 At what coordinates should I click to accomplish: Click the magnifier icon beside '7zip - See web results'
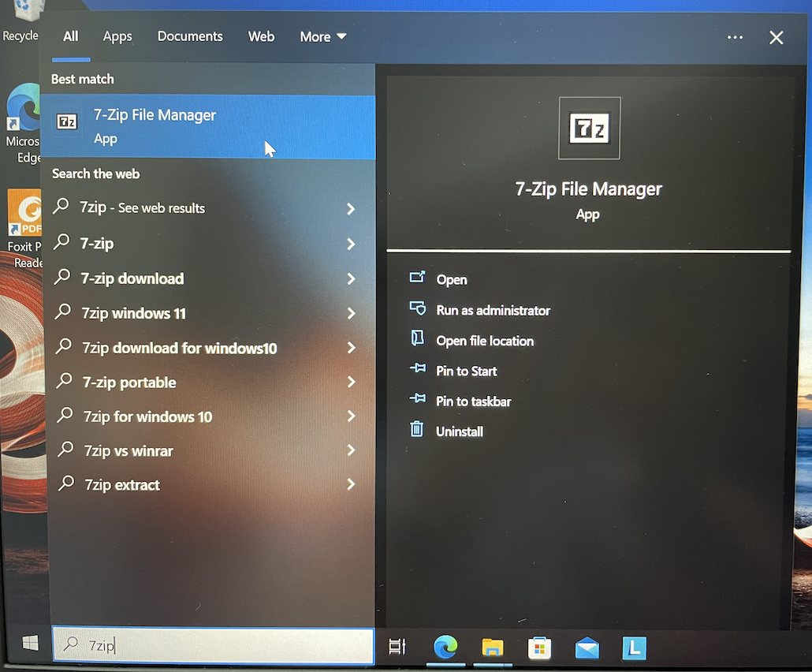tap(61, 206)
